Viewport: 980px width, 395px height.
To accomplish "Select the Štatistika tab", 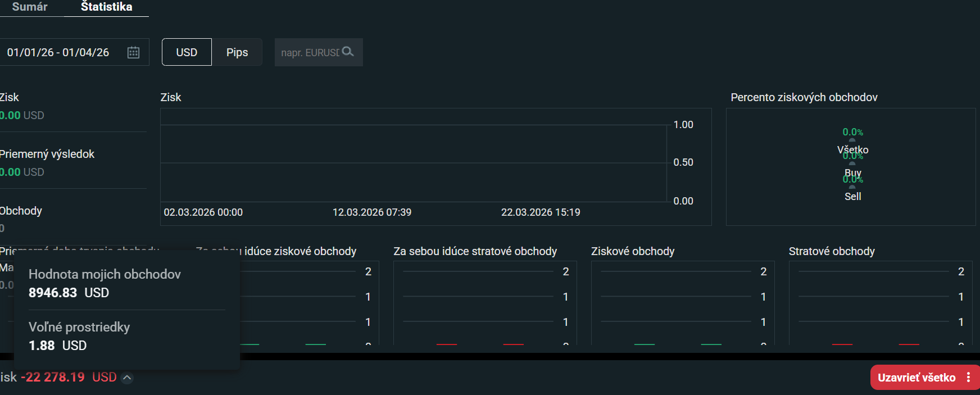I will click(x=106, y=7).
